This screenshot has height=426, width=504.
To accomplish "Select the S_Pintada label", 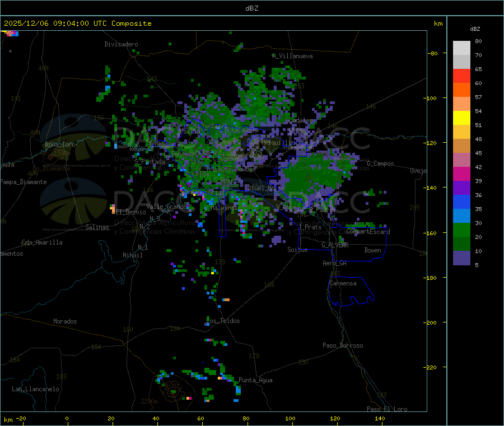I will (150, 162).
